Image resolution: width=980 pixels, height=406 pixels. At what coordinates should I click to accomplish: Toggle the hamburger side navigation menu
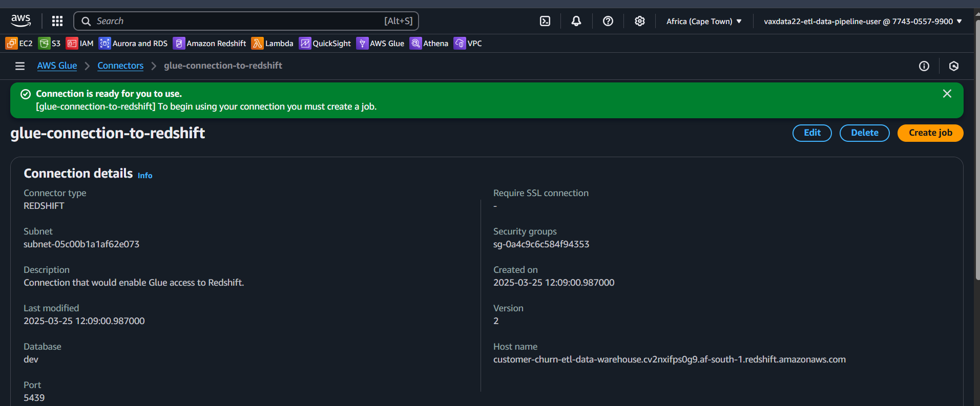click(x=20, y=66)
